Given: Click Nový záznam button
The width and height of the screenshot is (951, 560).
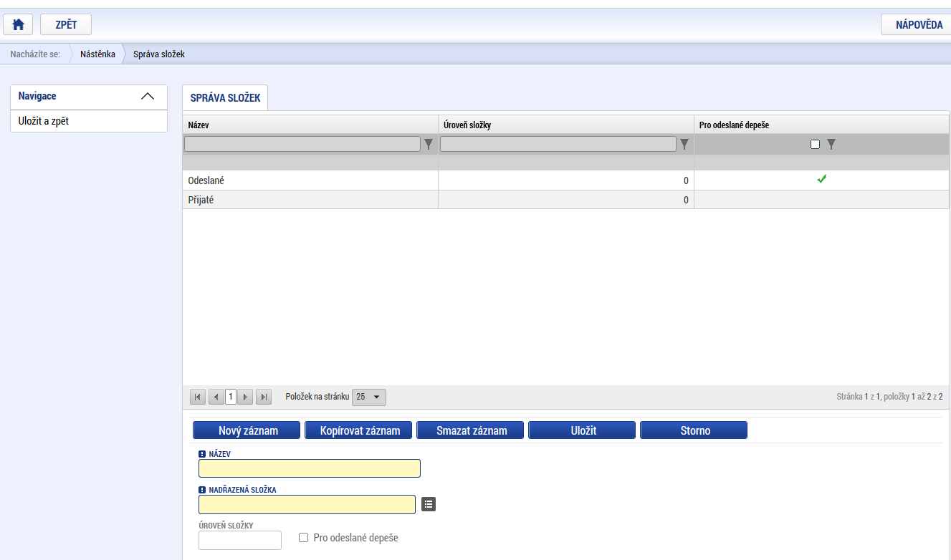Looking at the screenshot, I should [248, 430].
